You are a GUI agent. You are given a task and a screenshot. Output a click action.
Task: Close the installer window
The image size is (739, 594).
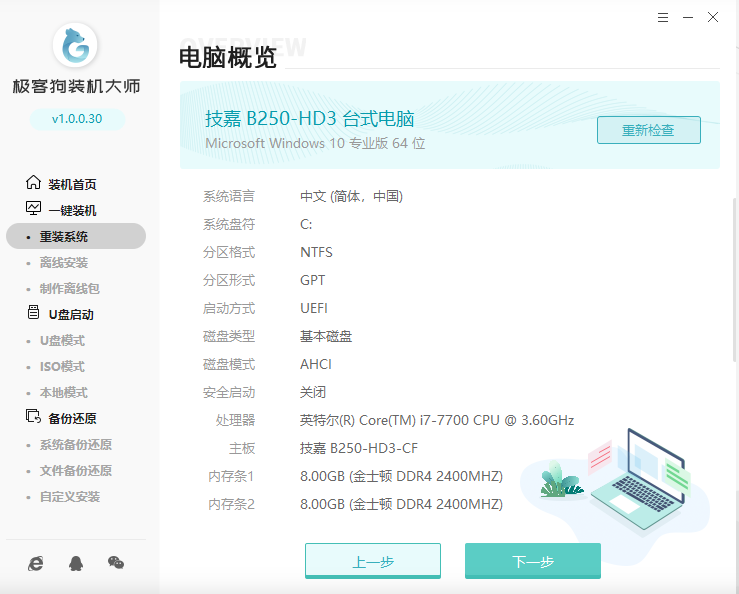click(x=713, y=17)
